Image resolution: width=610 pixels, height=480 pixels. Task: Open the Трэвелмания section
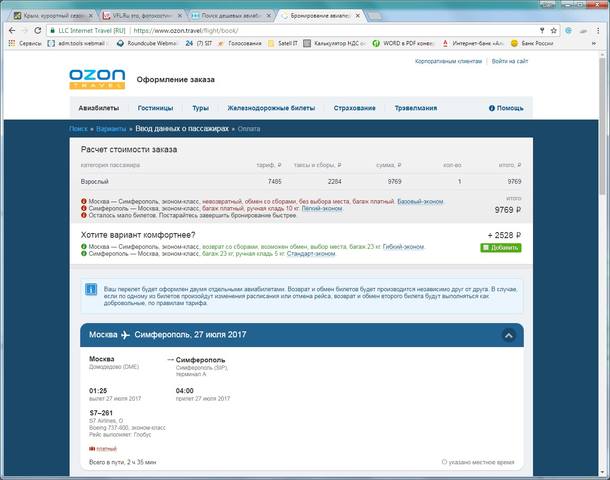416,108
